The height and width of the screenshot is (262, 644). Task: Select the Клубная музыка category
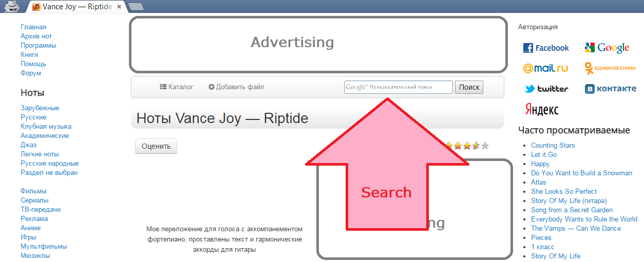click(46, 127)
